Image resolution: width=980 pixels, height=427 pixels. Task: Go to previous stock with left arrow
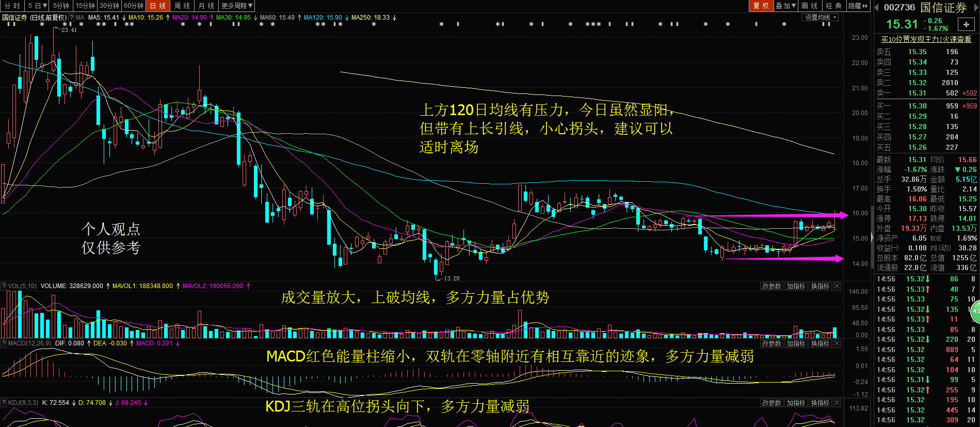pyautogui.click(x=876, y=7)
